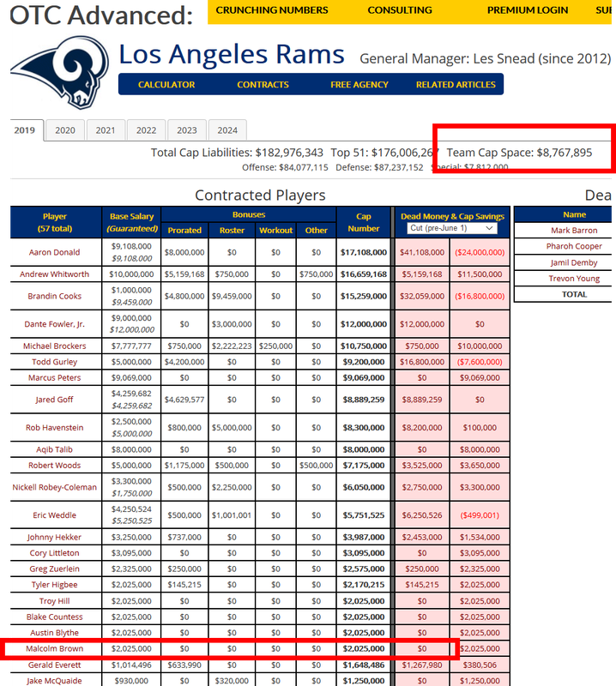Screen dimensions: 616x686
Task: Open Gerald Everett's player link
Action: [x=54, y=665]
